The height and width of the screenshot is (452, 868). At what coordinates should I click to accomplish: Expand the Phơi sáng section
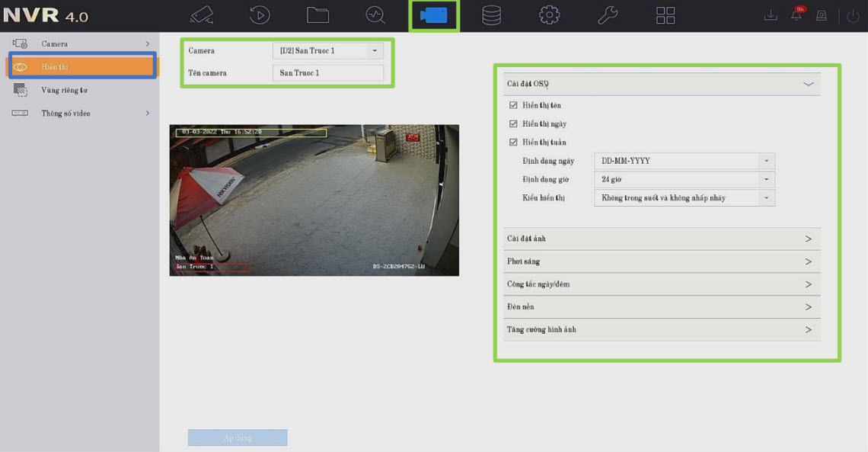coord(662,261)
